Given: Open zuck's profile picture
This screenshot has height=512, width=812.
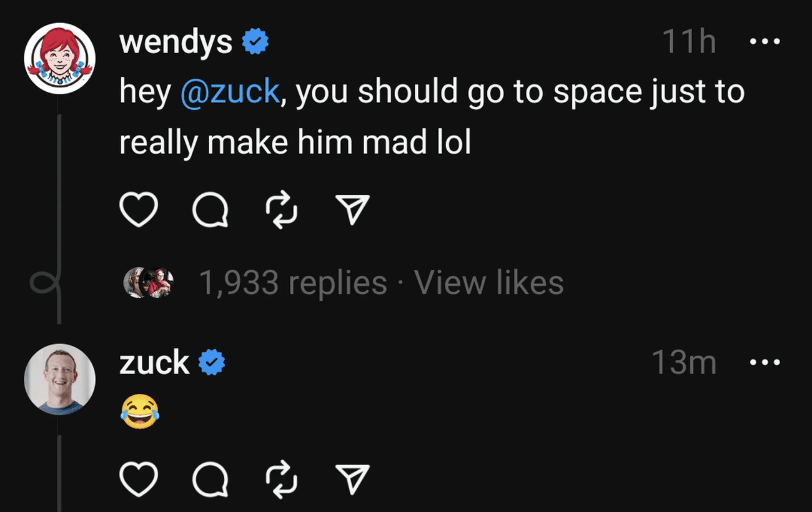Looking at the screenshot, I should tap(59, 379).
